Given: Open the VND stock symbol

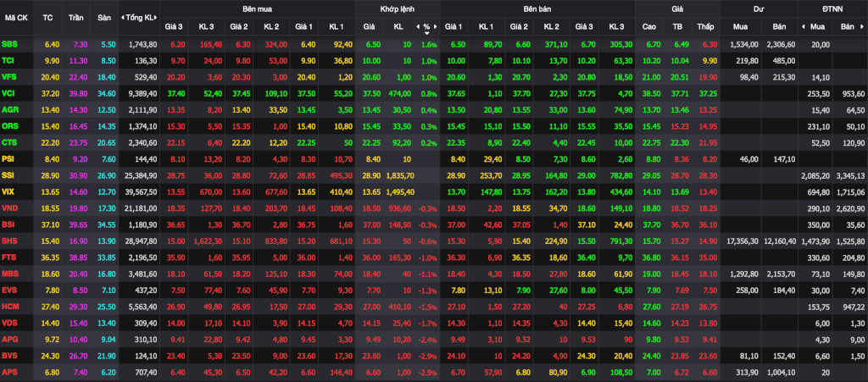Looking at the screenshot, I should pos(9,208).
